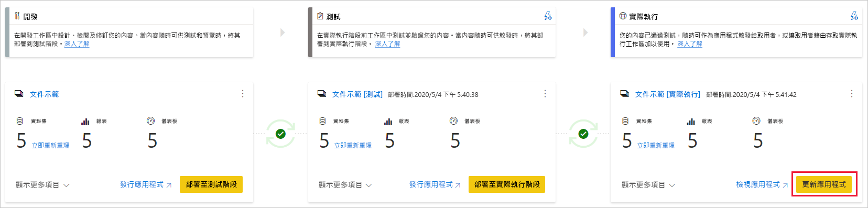Open 發行應用程式 link in the Test card

(435, 184)
